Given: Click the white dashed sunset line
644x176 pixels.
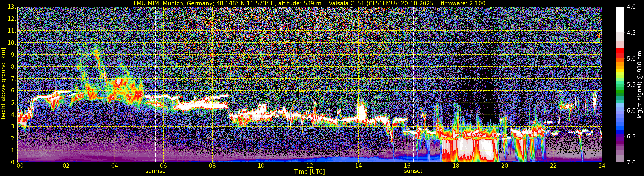Looking at the screenshot, I should click(414, 85).
